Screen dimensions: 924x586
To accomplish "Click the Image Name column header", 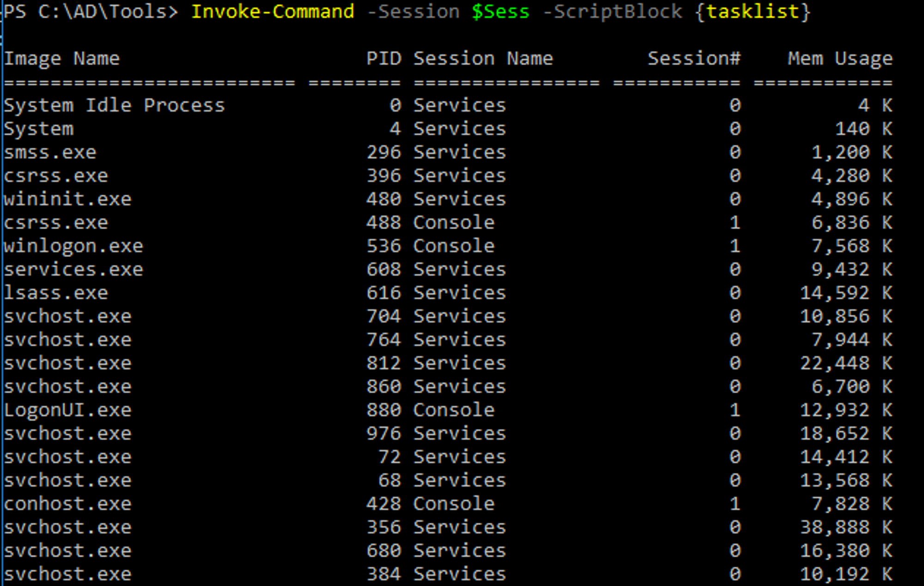I will [62, 59].
